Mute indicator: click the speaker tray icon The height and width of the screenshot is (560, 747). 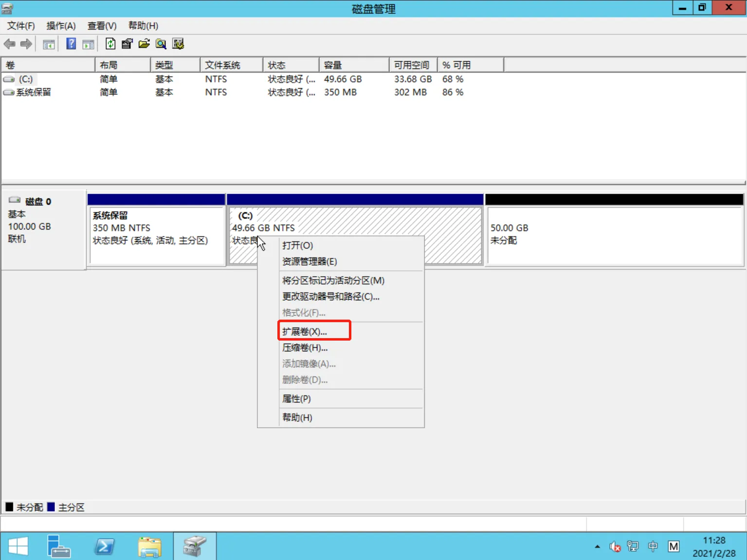(614, 546)
